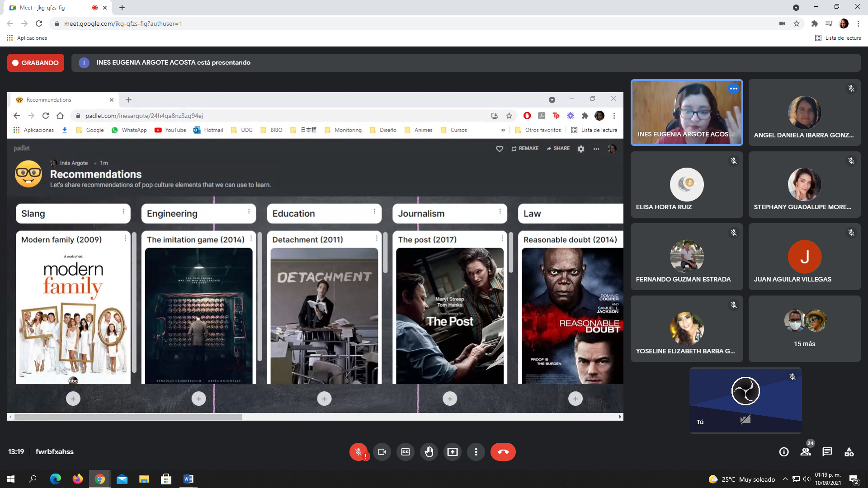
Task: Leave the call with red hang-up button
Action: [x=503, y=452]
